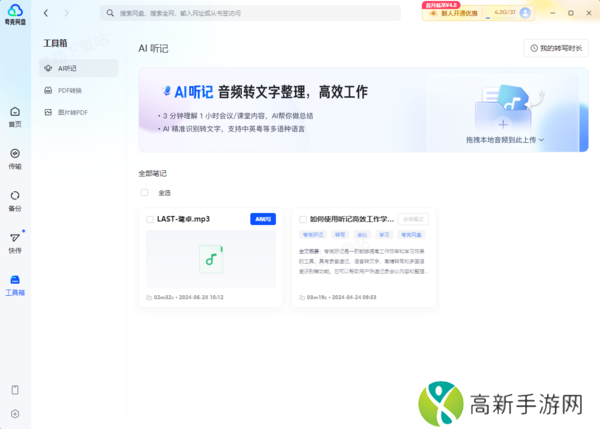Open the 如何使用听记高效工作学 note title
The width and height of the screenshot is (600, 429).
coord(352,219)
